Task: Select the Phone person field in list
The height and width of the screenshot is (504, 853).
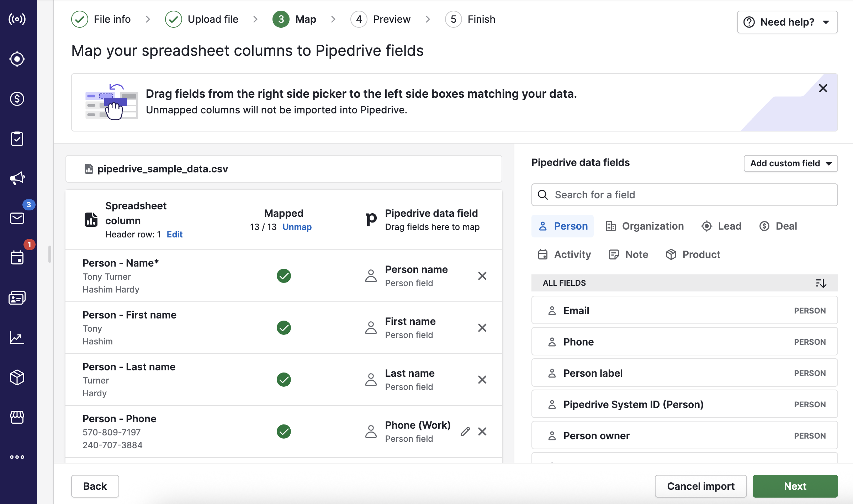Action: tap(684, 342)
